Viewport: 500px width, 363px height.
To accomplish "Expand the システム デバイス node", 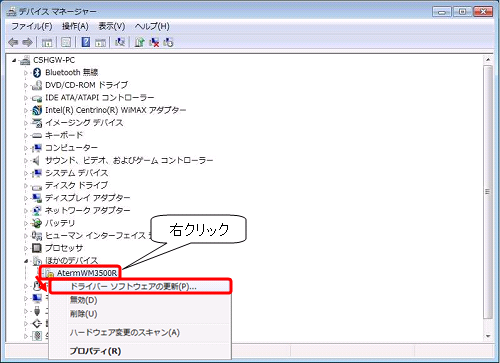I will 26,173.
